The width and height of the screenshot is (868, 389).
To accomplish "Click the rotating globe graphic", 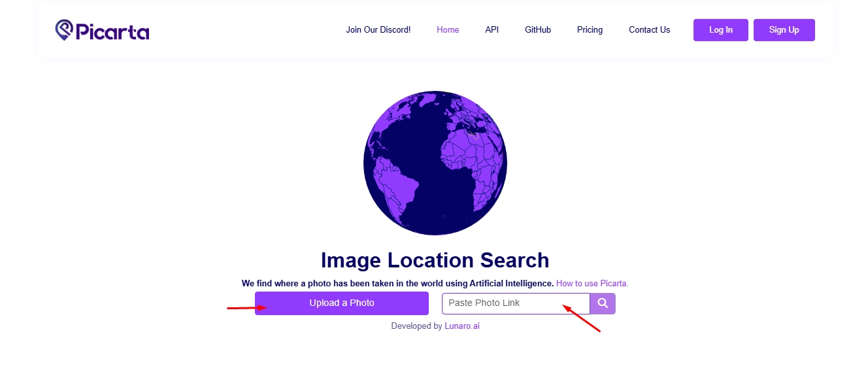I will (x=435, y=163).
